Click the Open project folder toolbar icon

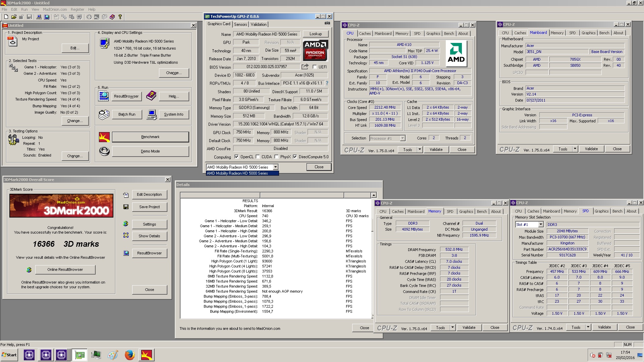14,17
